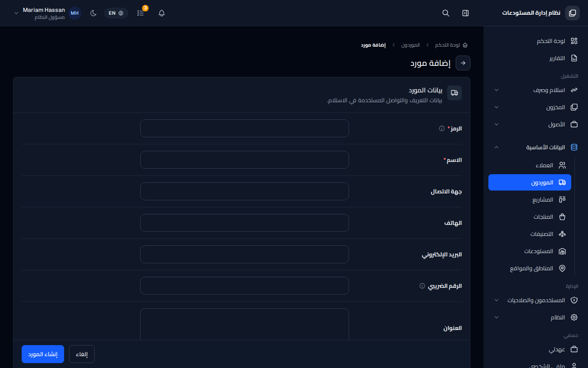
Task: Collapse البيانات الأساسية section chevron
Action: coord(497,147)
